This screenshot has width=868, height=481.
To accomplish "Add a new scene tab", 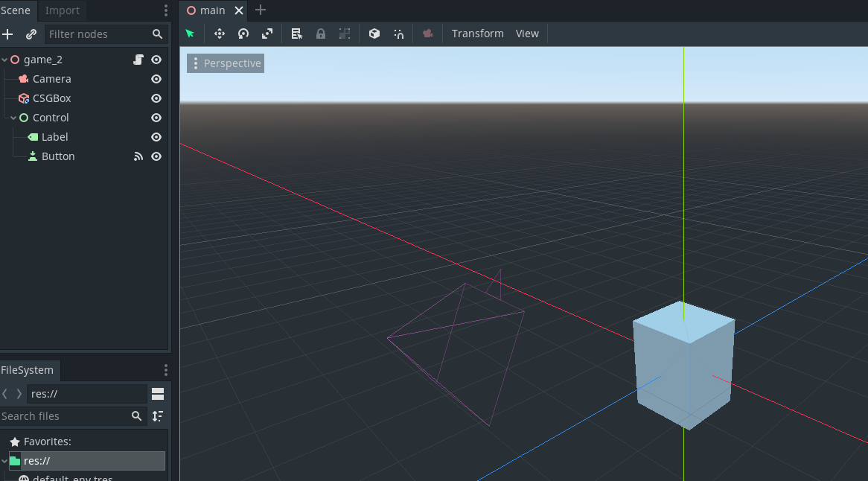I will [261, 10].
